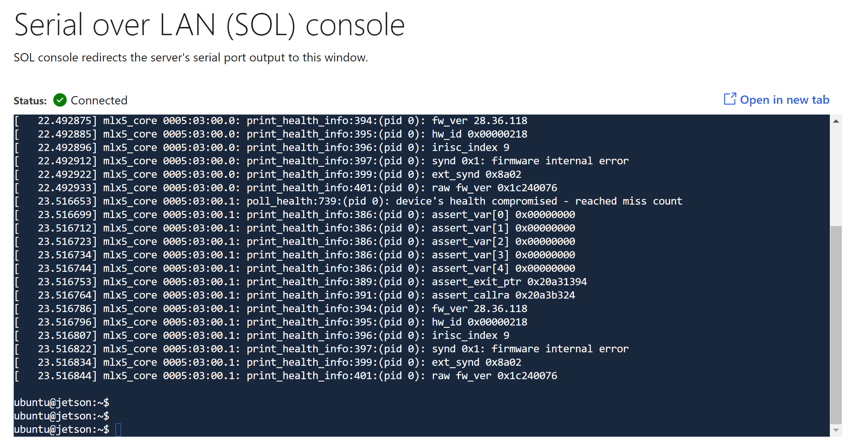Viewport: 868px width, 448px height.
Task: Click the second ubuntu@jetson prompt line
Action: click(61, 416)
